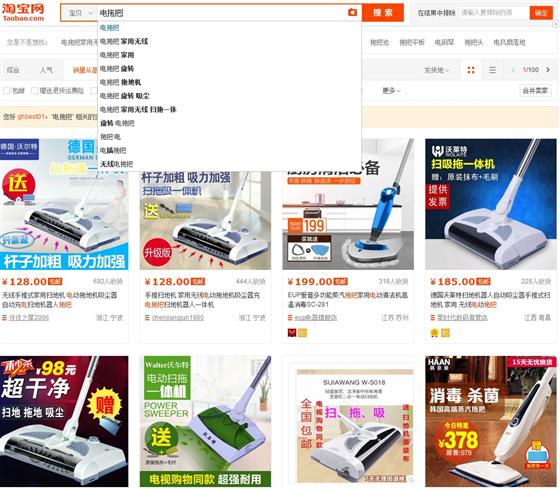Open the HAAN steam mop thumbnail

tap(491, 421)
